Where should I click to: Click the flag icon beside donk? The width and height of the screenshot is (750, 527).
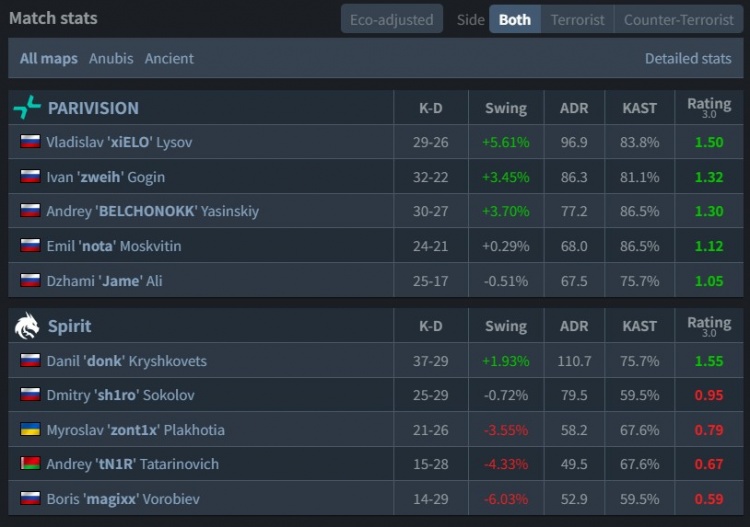(x=30, y=360)
